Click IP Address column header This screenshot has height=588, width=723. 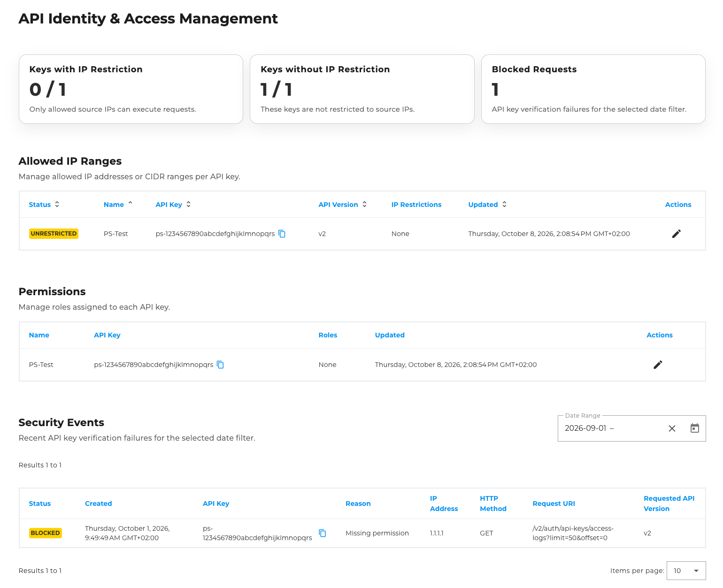click(x=444, y=504)
